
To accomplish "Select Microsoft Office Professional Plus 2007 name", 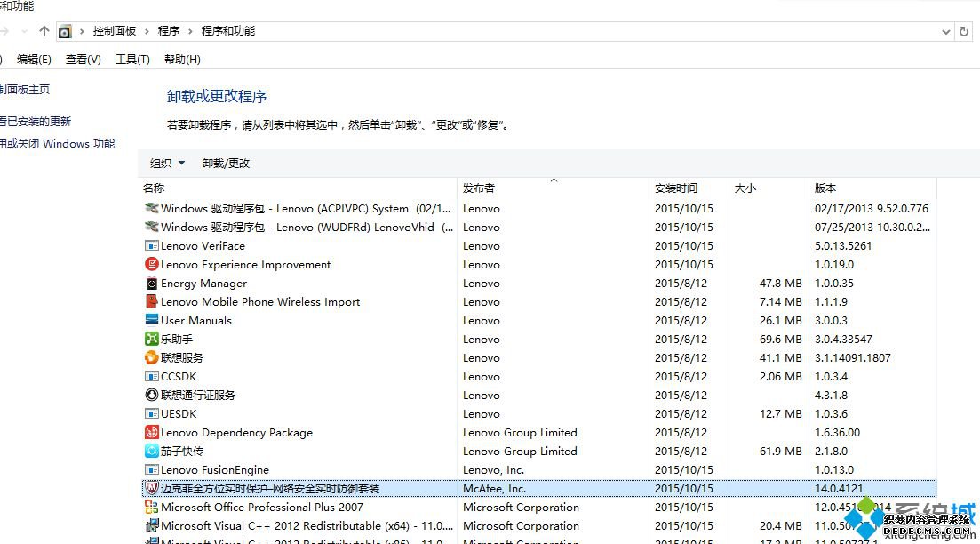I will 262,507.
